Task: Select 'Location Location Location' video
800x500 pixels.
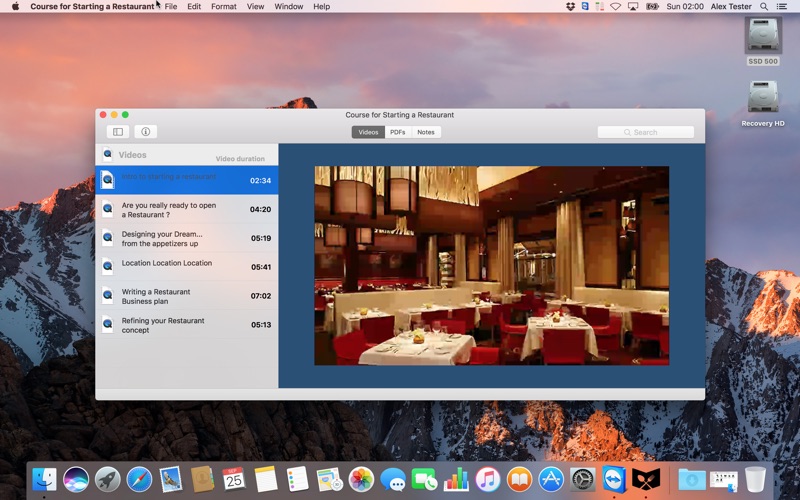Action: [x=187, y=267]
